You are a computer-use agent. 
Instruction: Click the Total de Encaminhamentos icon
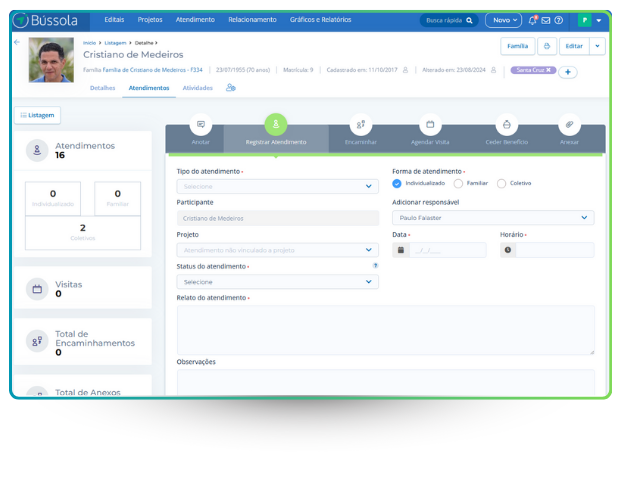pyautogui.click(x=37, y=341)
